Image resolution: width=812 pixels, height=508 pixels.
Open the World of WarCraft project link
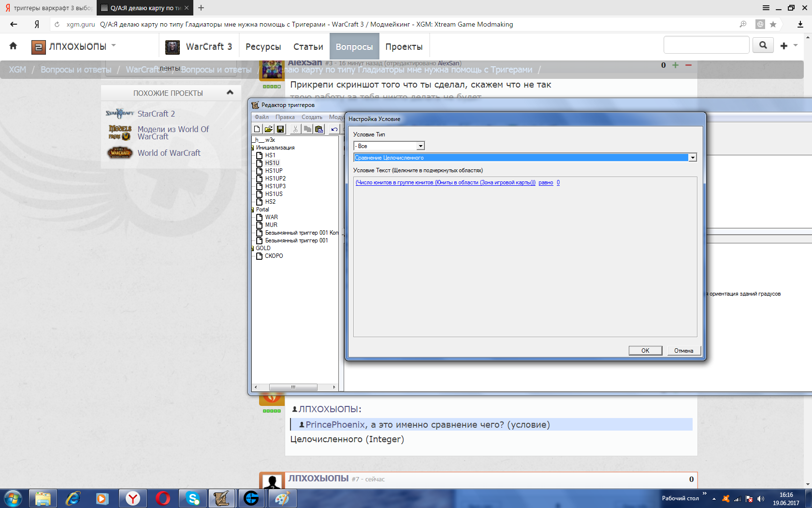(169, 153)
